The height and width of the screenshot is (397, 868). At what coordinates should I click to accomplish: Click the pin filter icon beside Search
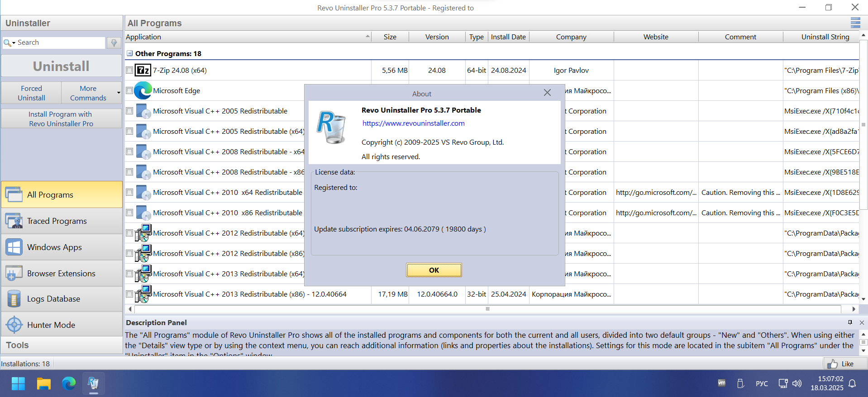(x=114, y=43)
